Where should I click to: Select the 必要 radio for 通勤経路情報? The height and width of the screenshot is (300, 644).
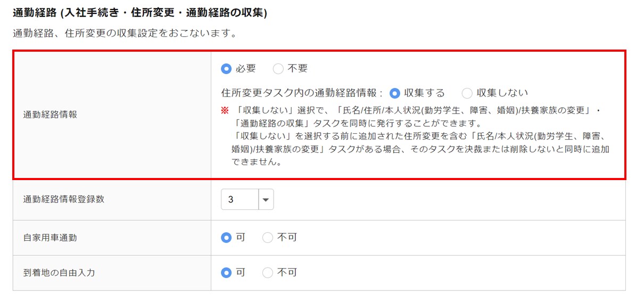(226, 69)
